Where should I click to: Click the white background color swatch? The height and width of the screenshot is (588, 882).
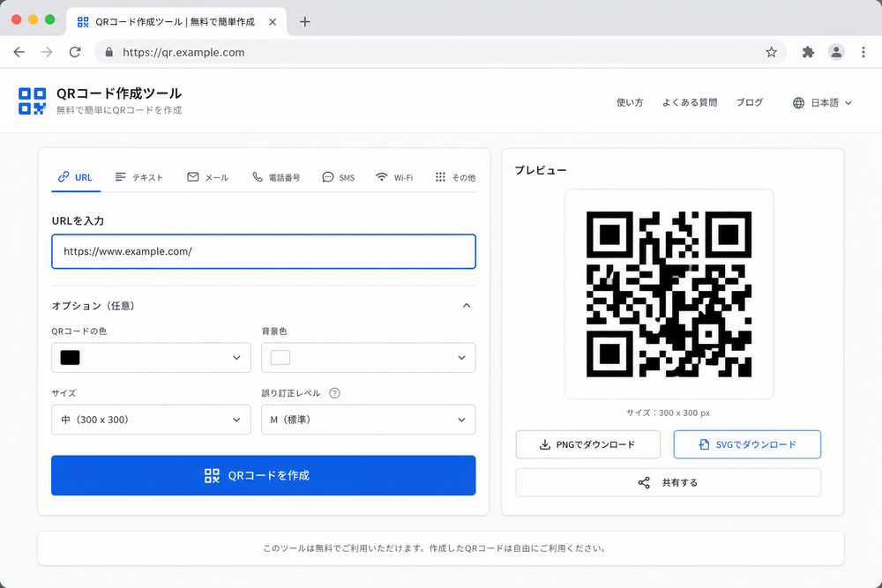point(280,358)
